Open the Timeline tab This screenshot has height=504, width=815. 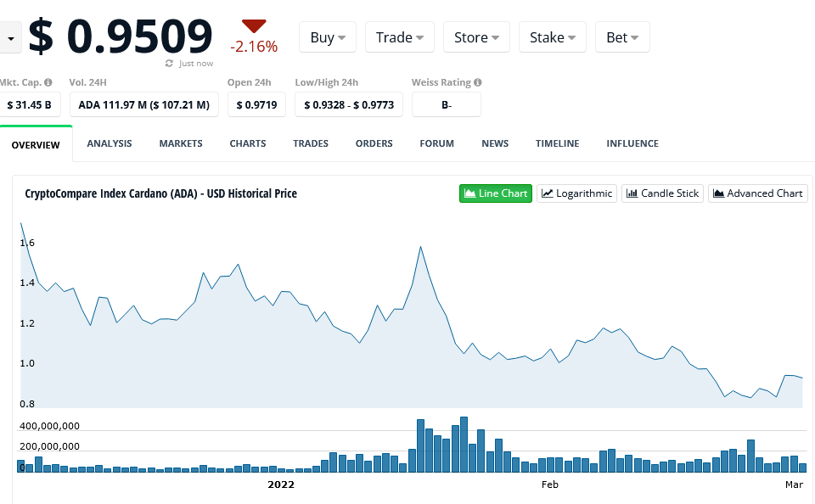coord(558,143)
